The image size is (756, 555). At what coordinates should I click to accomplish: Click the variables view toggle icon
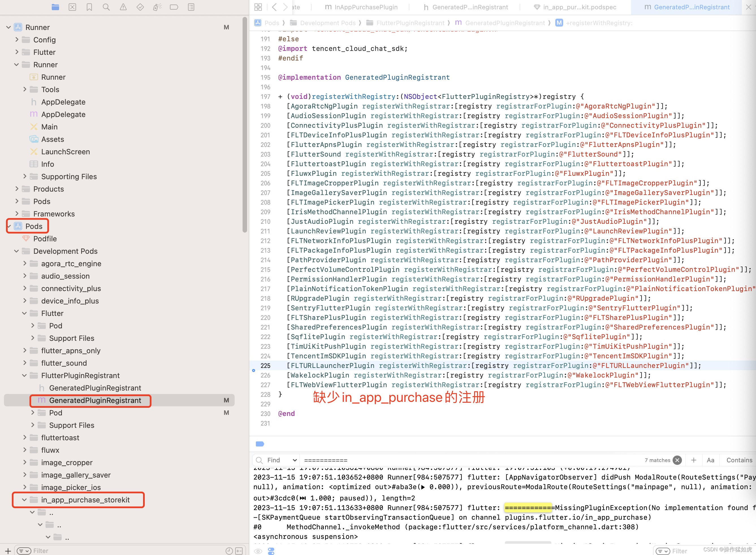pyautogui.click(x=271, y=551)
